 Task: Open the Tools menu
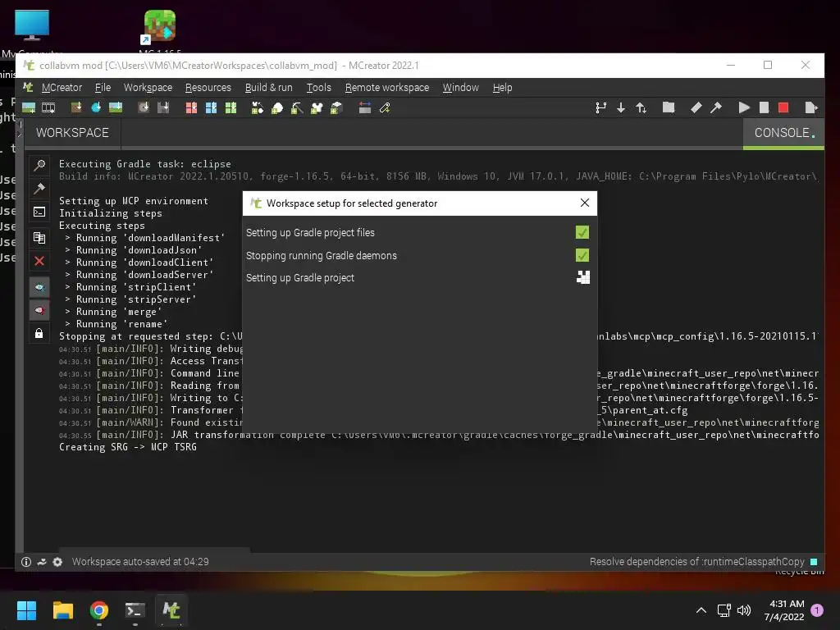[319, 87]
